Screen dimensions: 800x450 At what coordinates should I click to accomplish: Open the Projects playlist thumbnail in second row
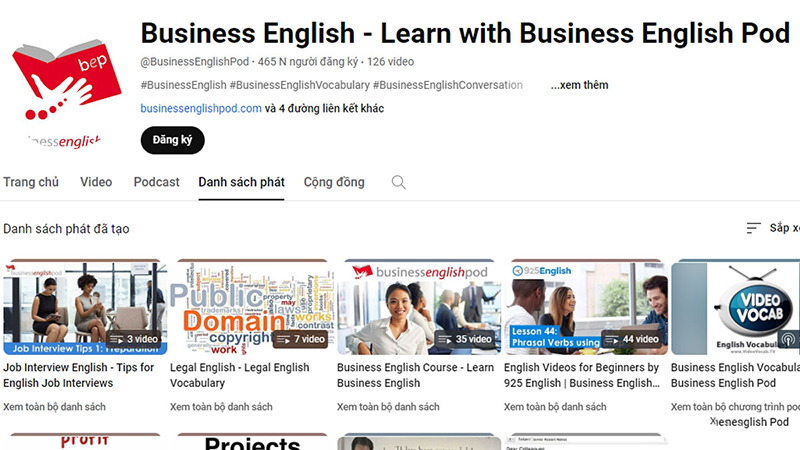(x=252, y=442)
